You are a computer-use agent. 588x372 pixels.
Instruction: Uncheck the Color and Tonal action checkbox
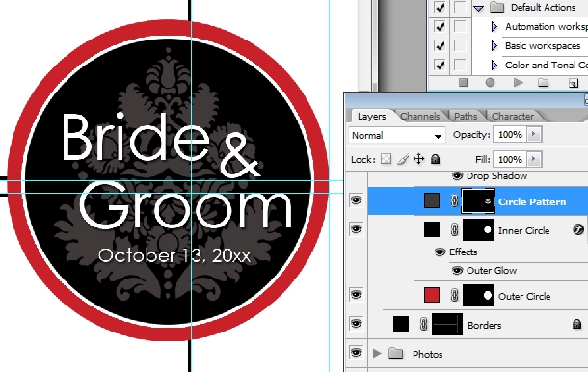tap(440, 65)
